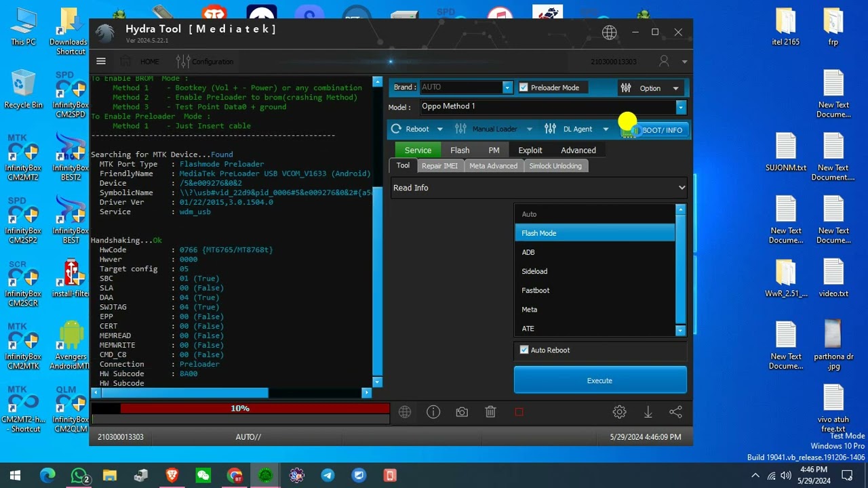Screen dimensions: 868x488
Task: Click the Execute button
Action: (x=600, y=380)
